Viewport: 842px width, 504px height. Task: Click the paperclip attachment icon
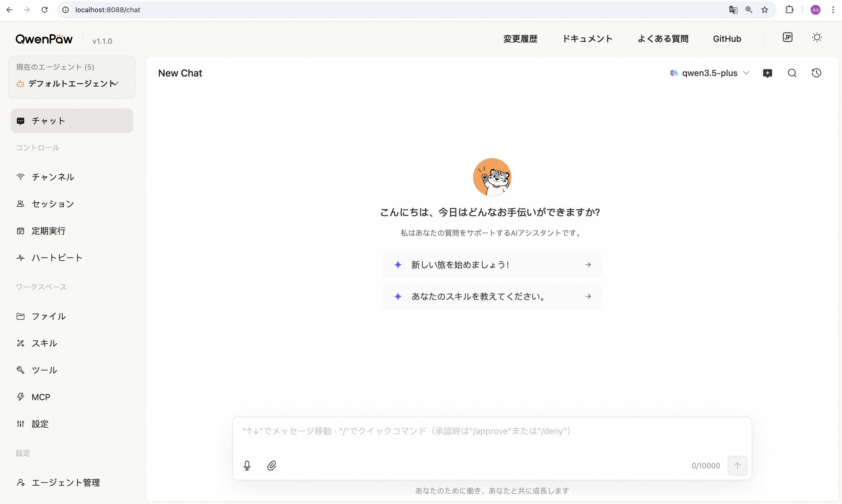click(272, 466)
